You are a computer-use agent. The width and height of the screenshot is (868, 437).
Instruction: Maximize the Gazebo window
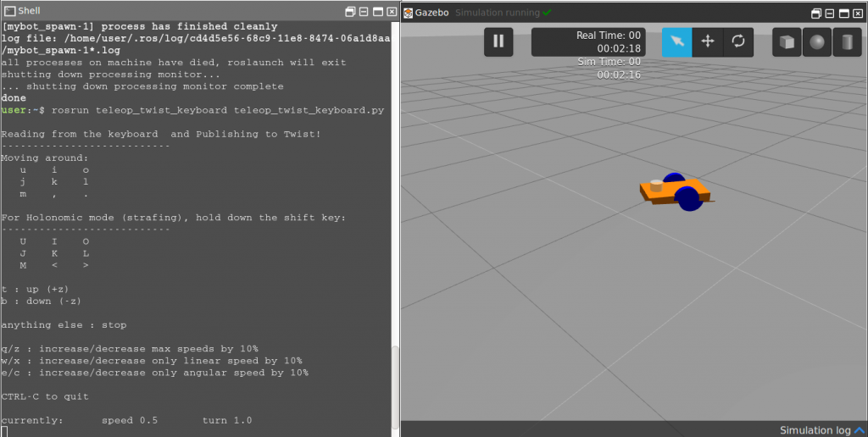coord(844,14)
